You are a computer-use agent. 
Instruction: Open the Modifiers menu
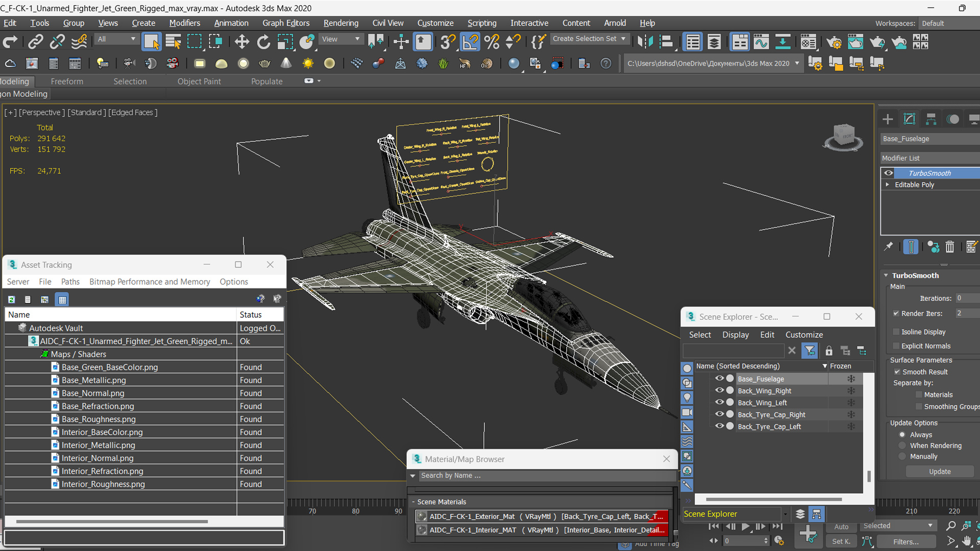(184, 23)
